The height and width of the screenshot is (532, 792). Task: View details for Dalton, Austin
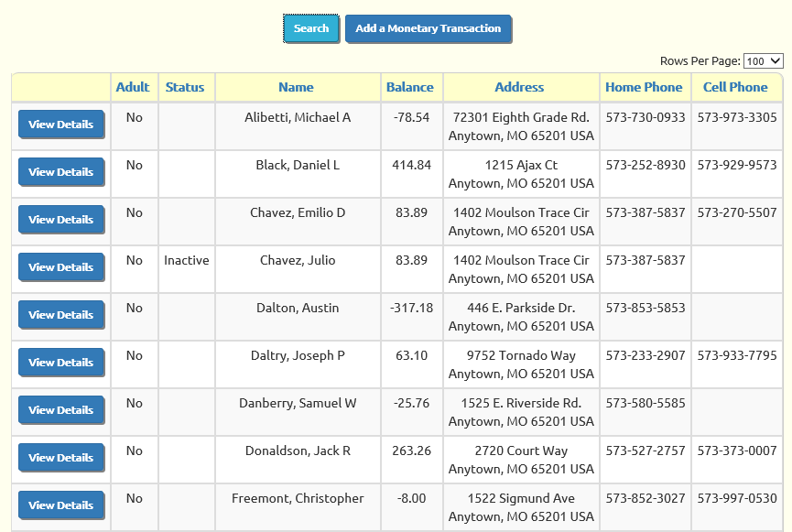click(61, 315)
